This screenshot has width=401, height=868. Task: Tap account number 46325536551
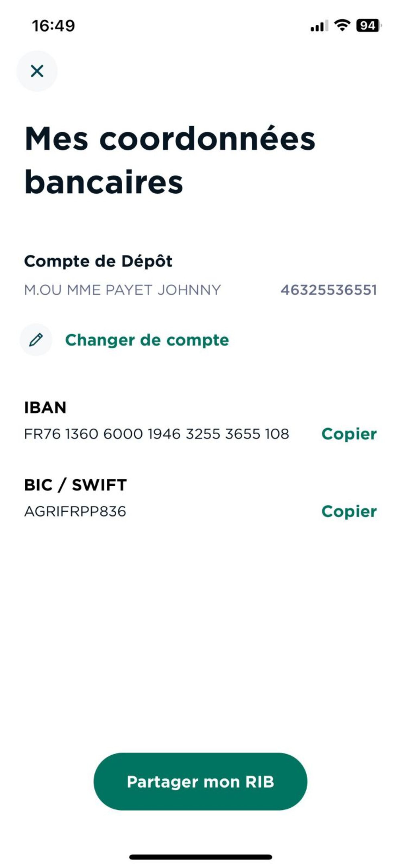329,290
